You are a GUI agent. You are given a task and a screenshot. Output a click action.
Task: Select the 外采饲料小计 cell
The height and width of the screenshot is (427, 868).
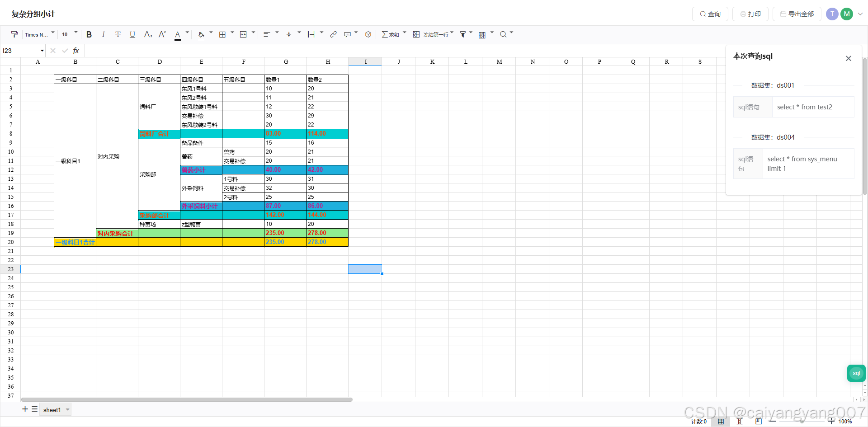(201, 206)
